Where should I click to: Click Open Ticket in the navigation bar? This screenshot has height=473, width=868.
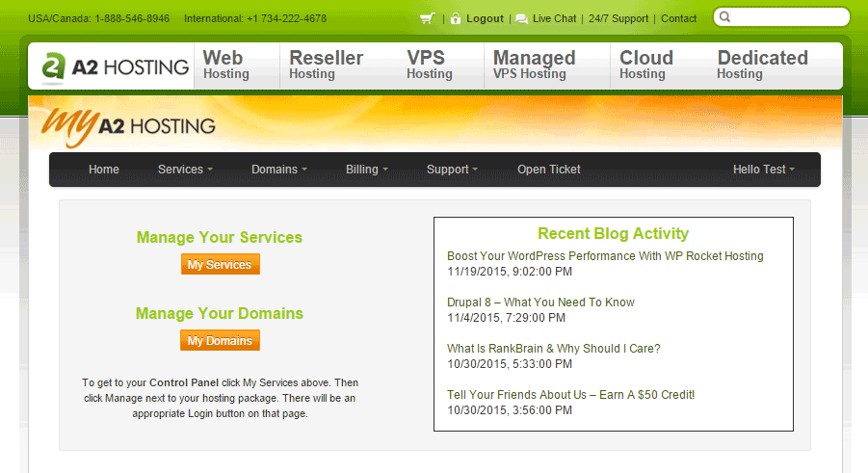point(548,170)
